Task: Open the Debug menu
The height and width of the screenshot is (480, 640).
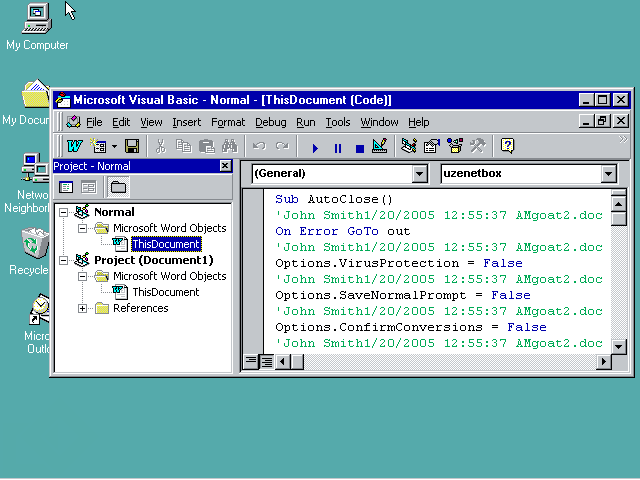Action: [271, 122]
